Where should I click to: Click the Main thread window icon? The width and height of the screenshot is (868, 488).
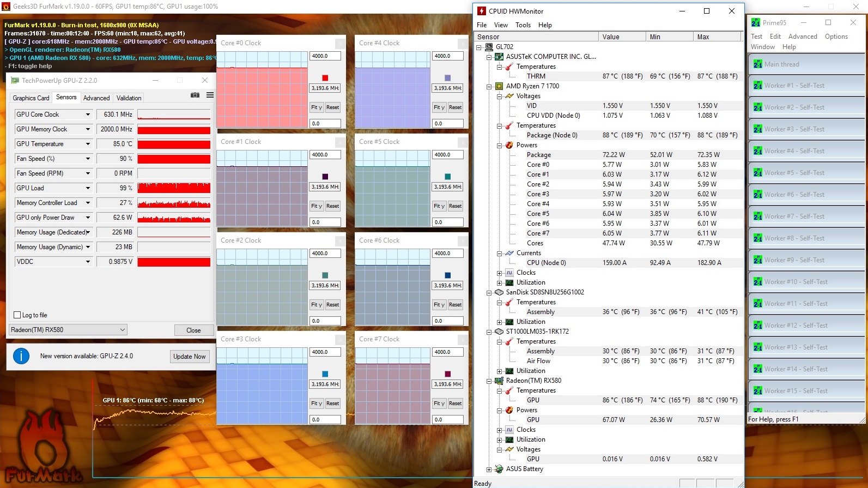(757, 64)
